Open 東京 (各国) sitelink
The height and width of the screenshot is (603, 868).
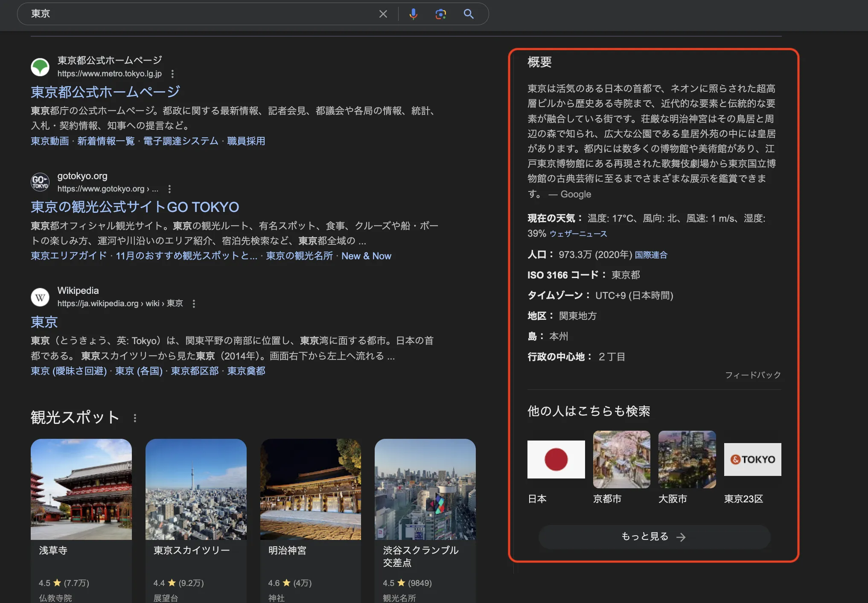[x=139, y=371]
